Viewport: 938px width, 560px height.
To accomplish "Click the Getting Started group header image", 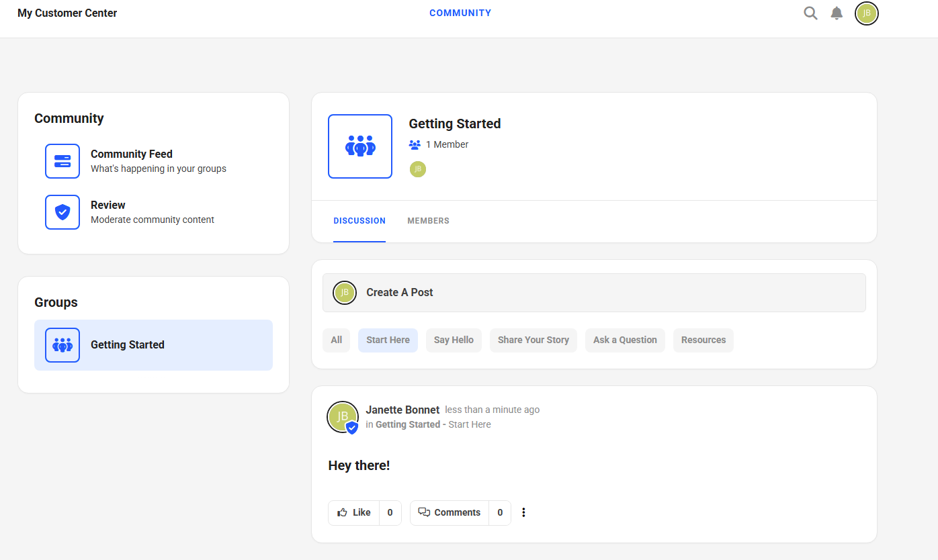I will 360,146.
